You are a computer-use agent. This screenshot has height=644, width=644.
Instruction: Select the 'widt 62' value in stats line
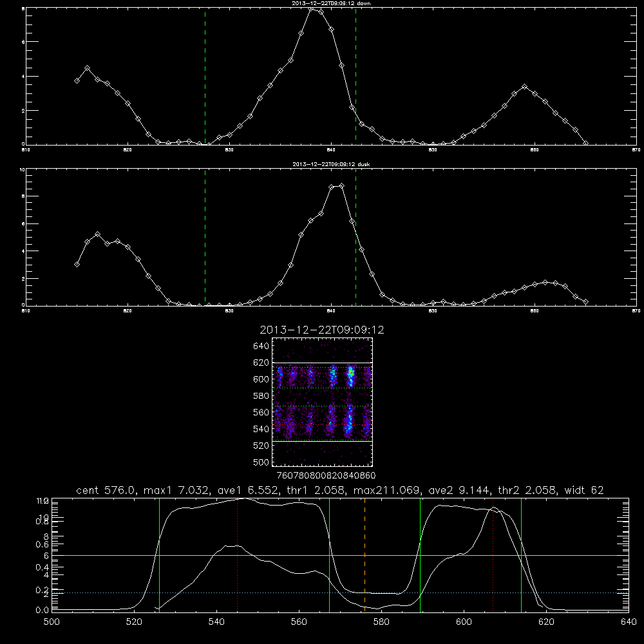click(585, 490)
